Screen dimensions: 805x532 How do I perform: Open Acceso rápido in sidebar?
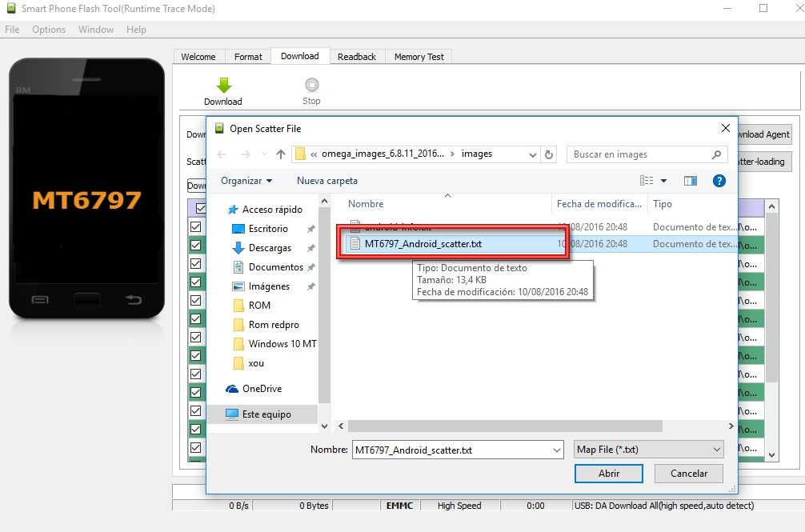click(272, 210)
